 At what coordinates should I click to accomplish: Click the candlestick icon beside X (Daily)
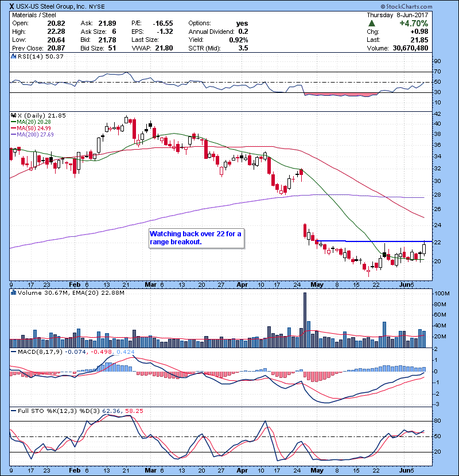click(x=13, y=115)
